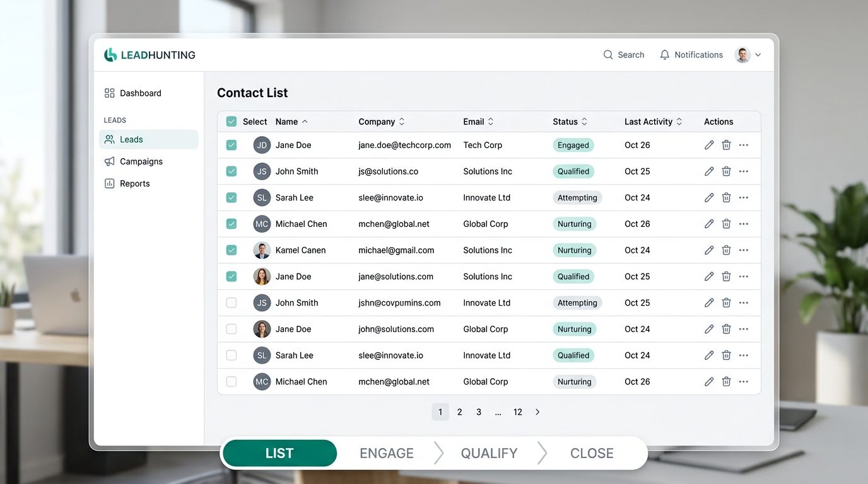
Task: Switch to the ENGAGE stage
Action: point(387,453)
